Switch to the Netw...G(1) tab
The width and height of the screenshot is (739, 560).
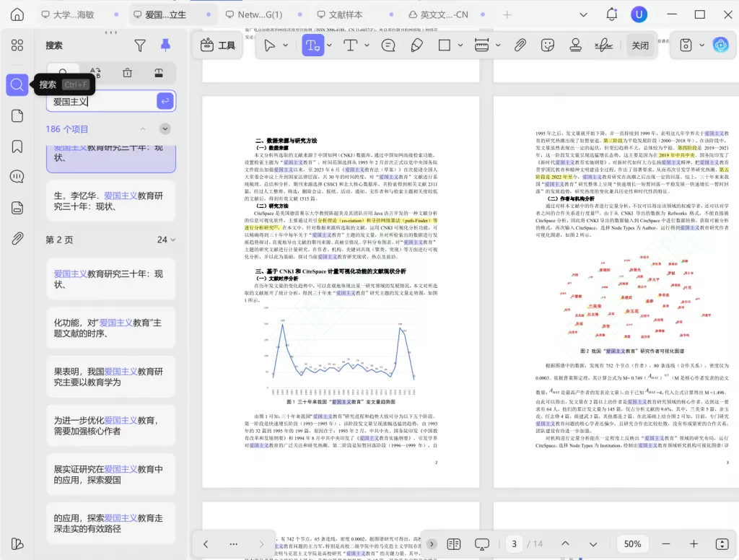(253, 14)
